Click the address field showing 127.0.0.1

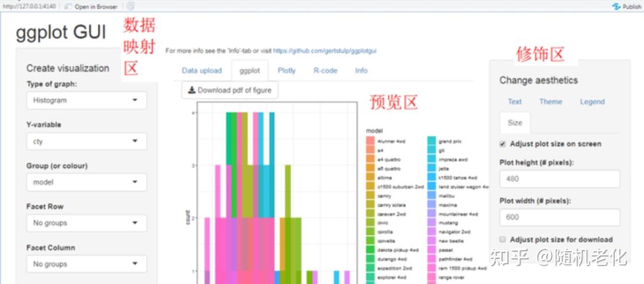point(29,6)
